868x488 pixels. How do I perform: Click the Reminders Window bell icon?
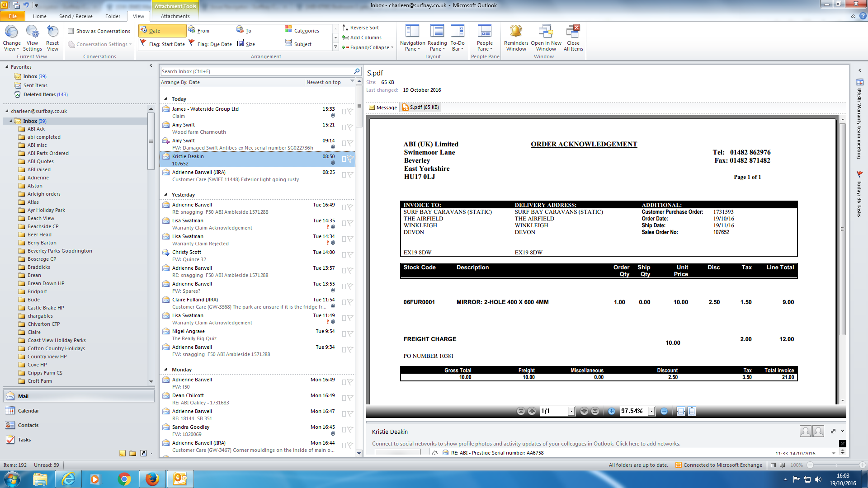pos(516,32)
